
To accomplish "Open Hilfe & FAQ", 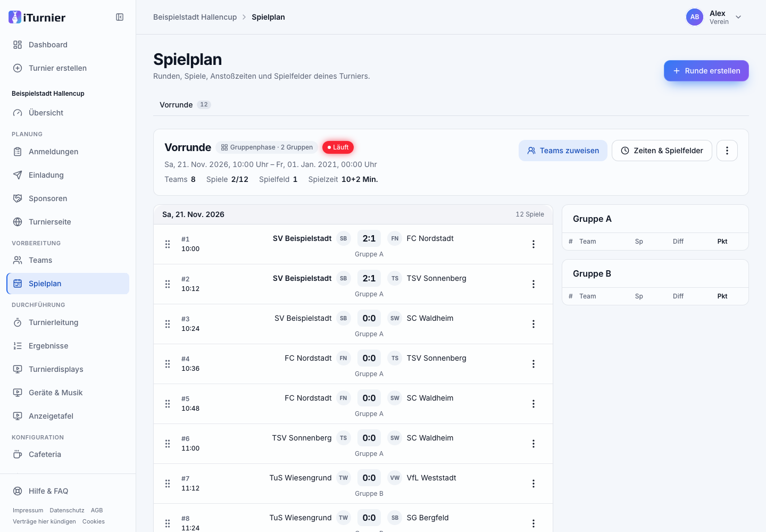I will pyautogui.click(x=68, y=491).
